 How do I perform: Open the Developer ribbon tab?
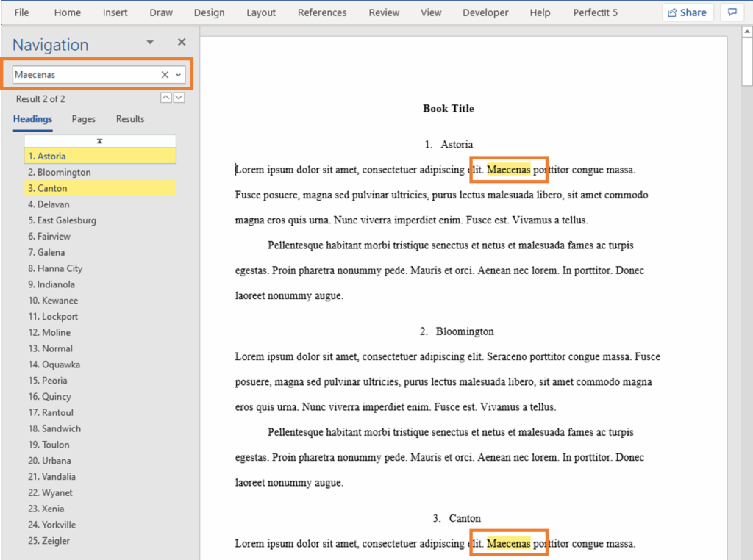point(485,12)
